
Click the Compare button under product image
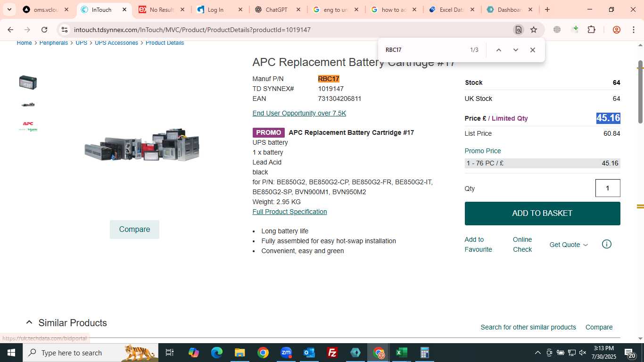click(134, 230)
